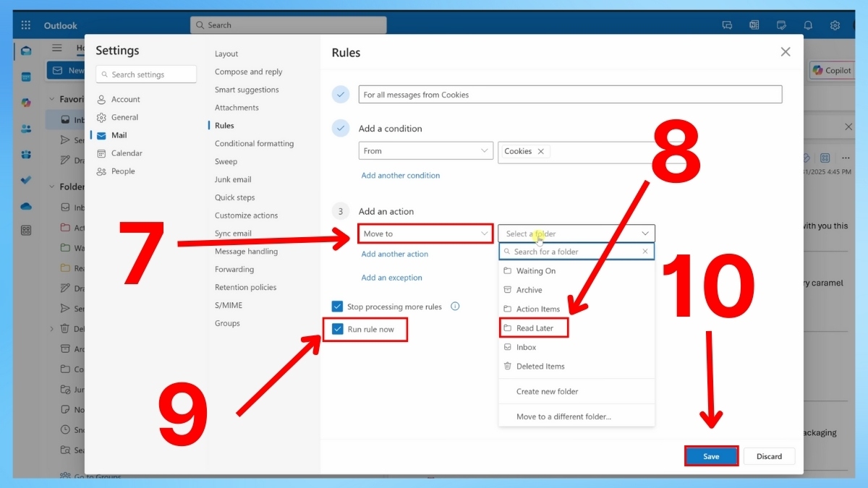Open Mail in the left app rail
Viewport: 868px width, 488px height.
pos(26,51)
